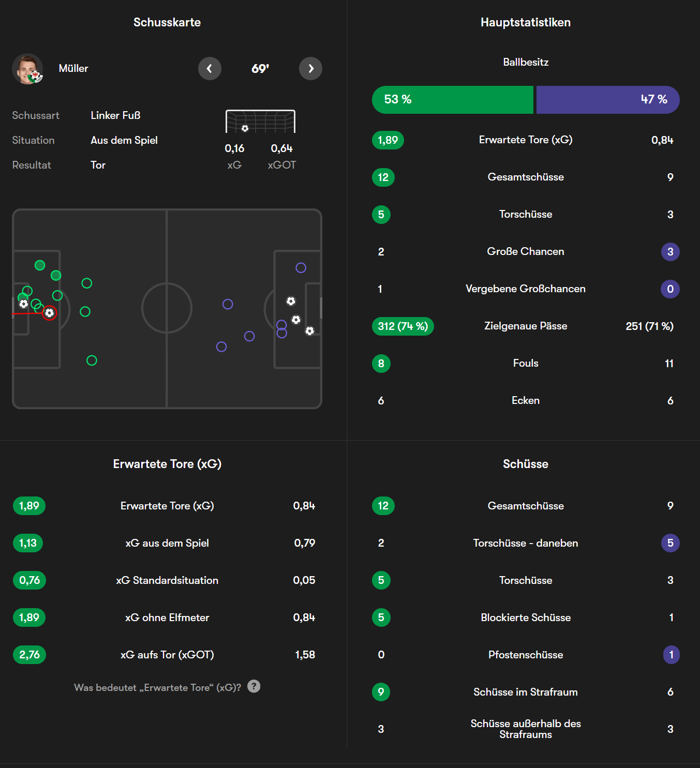Select the lowest green shot circle on pitch
Screen dimensions: 700x768
pos(92,360)
